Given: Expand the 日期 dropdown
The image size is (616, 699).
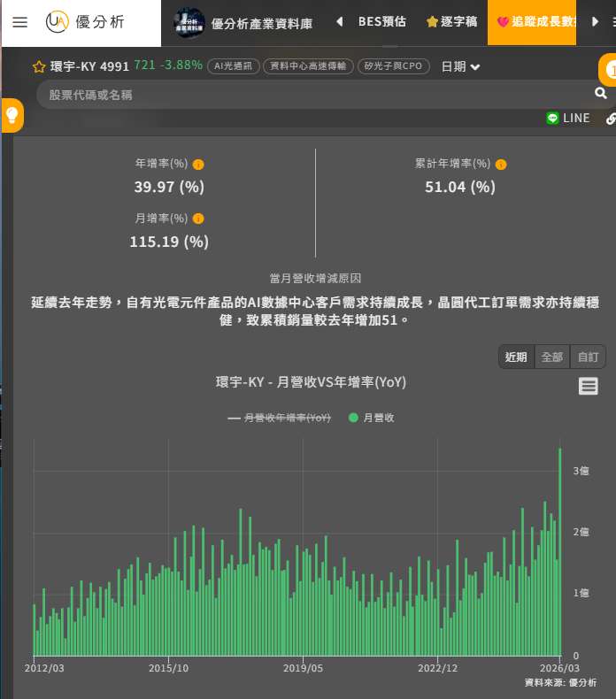Looking at the screenshot, I should click(460, 67).
